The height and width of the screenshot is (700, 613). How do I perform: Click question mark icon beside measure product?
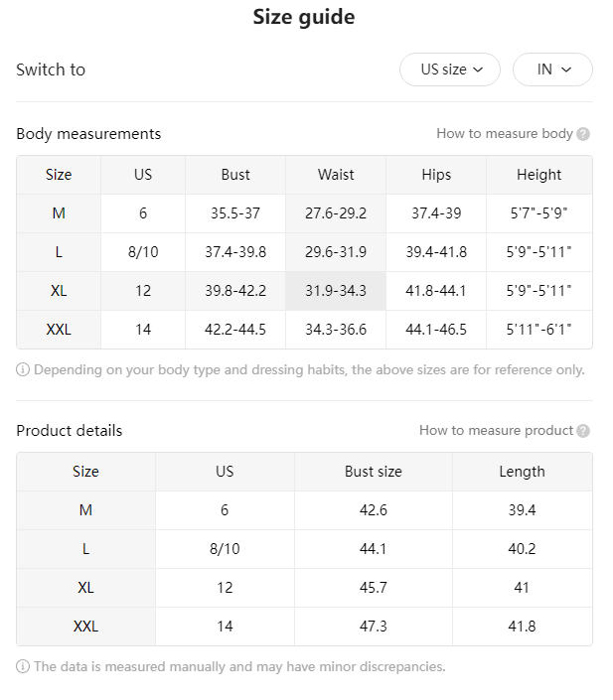pos(583,431)
